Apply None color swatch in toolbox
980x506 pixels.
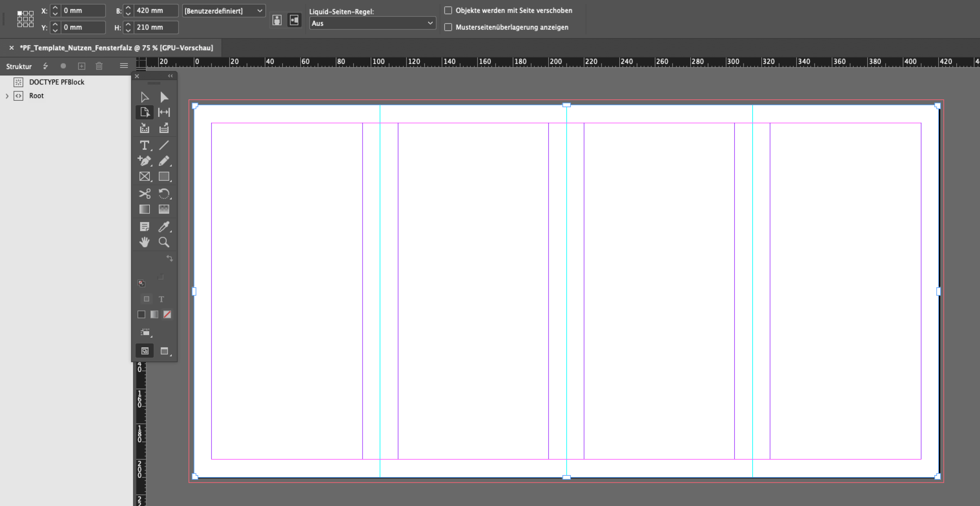167,314
